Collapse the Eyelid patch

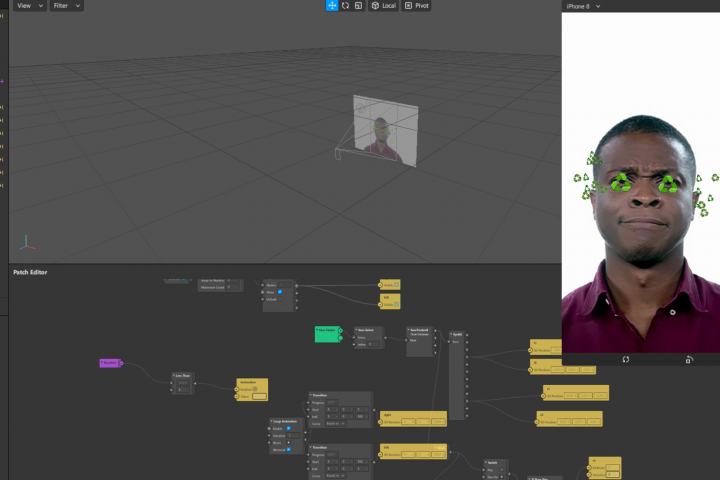click(452, 334)
